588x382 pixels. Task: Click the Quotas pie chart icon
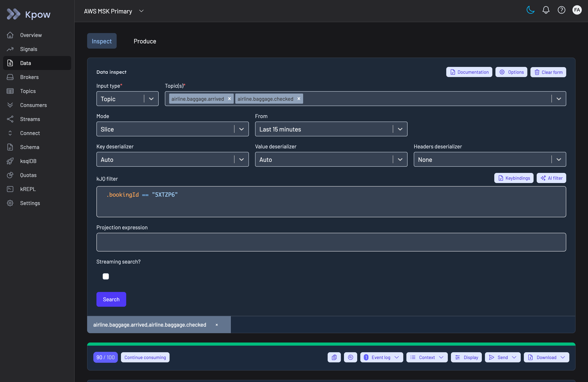point(10,175)
